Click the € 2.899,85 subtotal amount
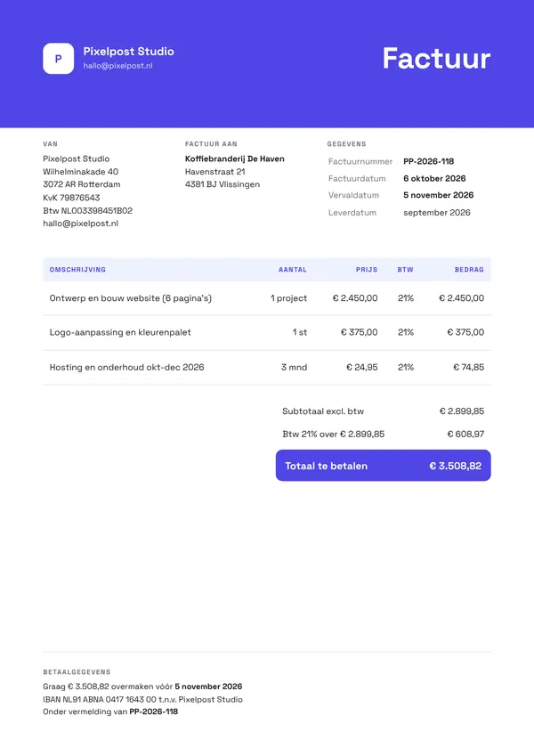 pos(462,411)
